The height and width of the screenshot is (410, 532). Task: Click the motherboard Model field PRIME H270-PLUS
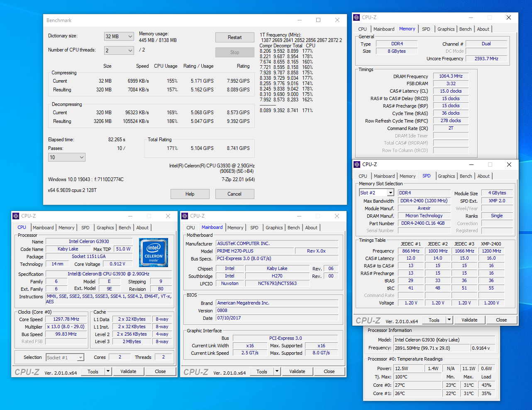click(254, 251)
